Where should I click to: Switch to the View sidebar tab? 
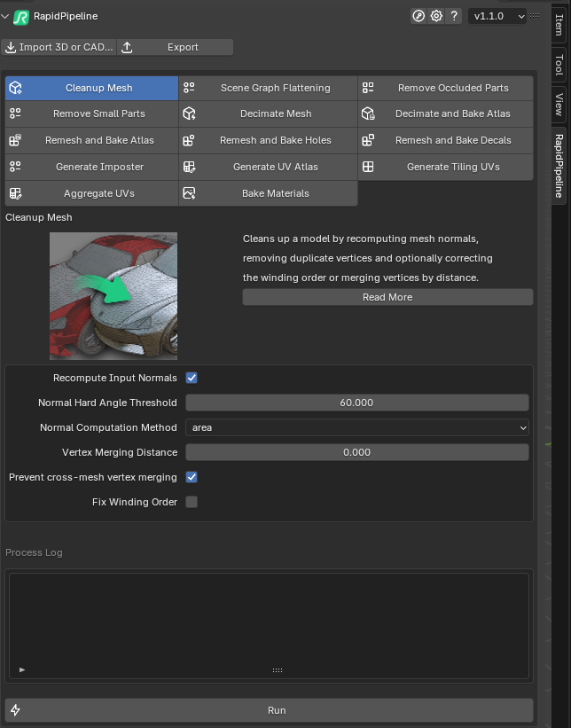point(559,100)
